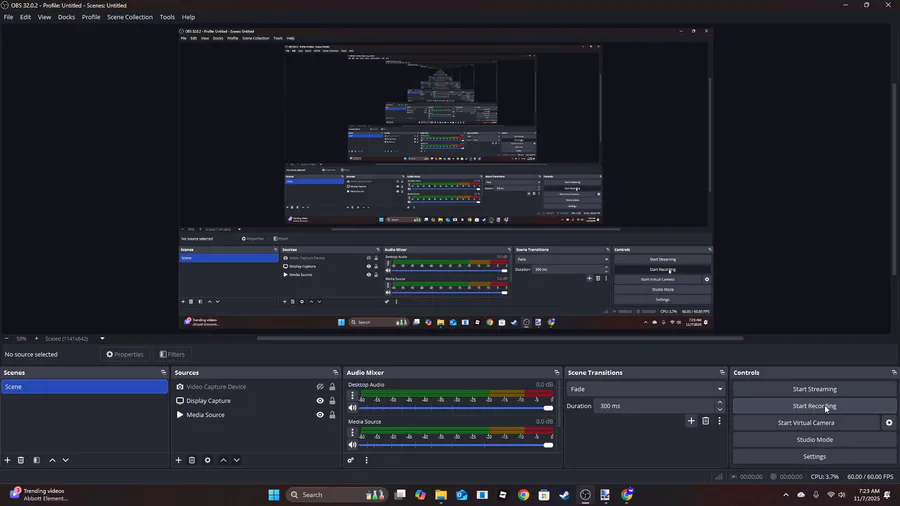The width and height of the screenshot is (900, 506).
Task: Show the Video Capture Device source
Action: tap(320, 387)
